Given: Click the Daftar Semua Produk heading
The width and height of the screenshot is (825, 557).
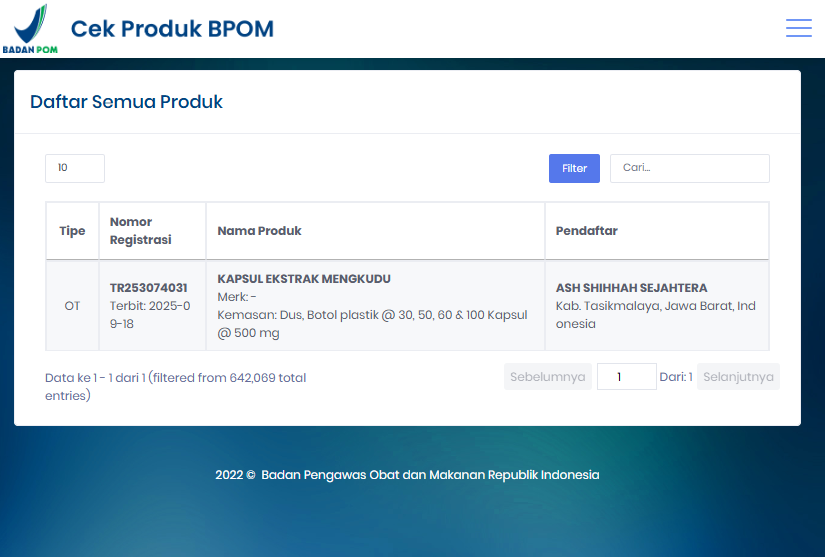Looking at the screenshot, I should pyautogui.click(x=126, y=102).
